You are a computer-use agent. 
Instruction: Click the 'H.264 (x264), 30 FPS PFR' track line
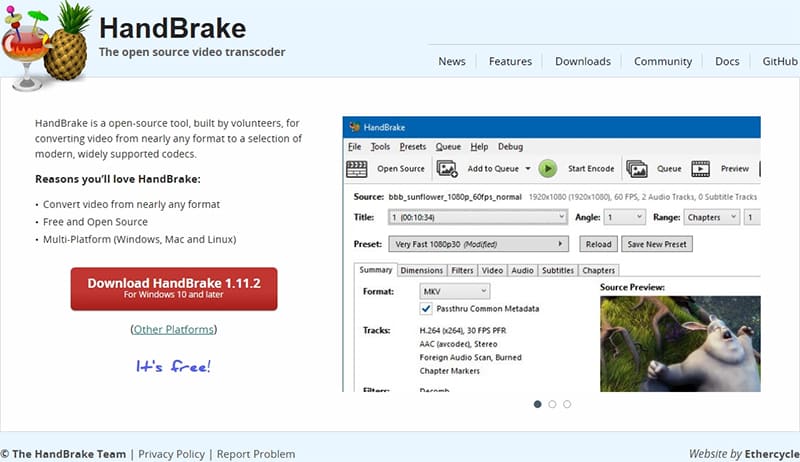[463, 330]
